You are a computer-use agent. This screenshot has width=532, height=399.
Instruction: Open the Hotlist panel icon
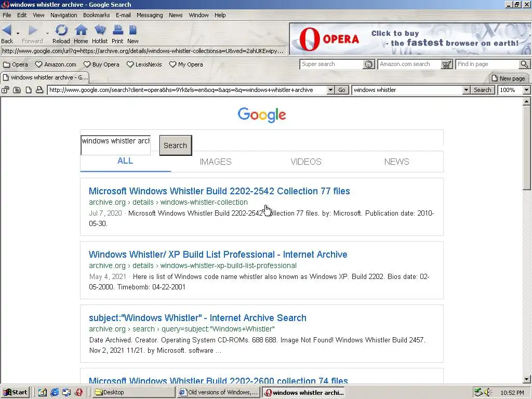coord(100,30)
